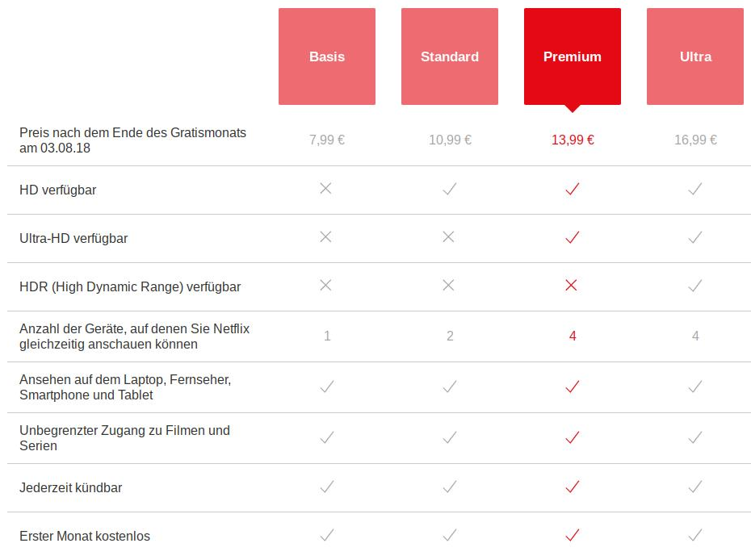
Task: Select the Standard plan tile
Action: (x=450, y=56)
